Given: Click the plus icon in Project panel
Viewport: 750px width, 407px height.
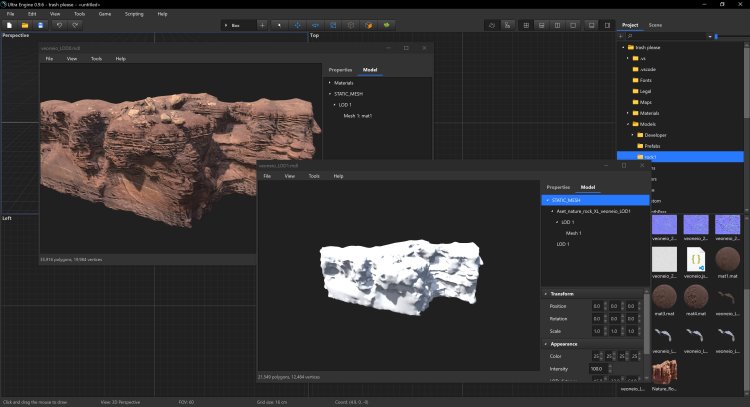Looking at the screenshot, I should point(622,36).
